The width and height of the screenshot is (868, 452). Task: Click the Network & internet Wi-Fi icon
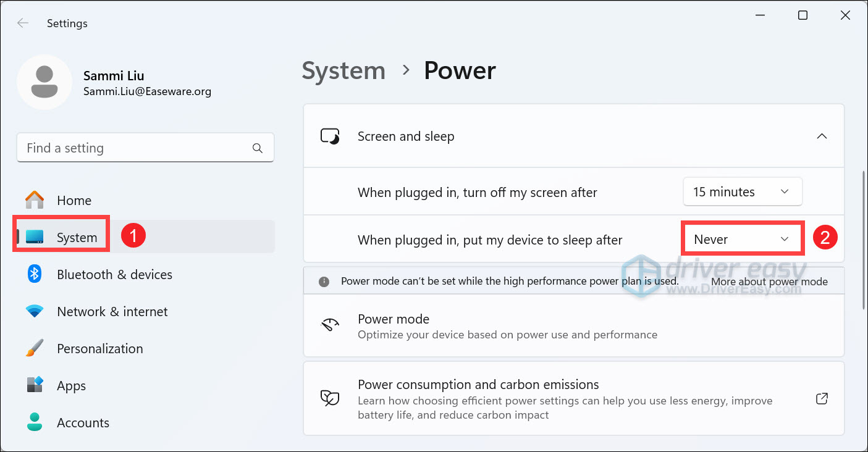coord(35,311)
